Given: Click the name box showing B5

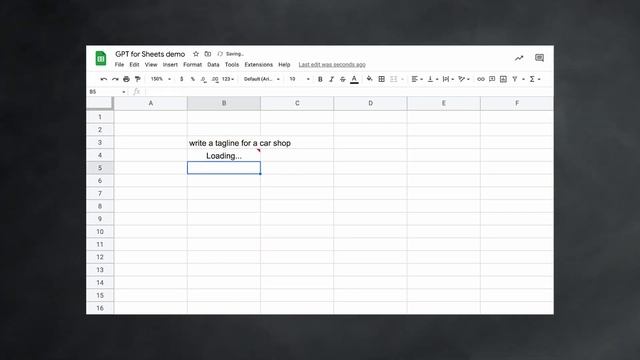Looking at the screenshot, I should click(107, 92).
